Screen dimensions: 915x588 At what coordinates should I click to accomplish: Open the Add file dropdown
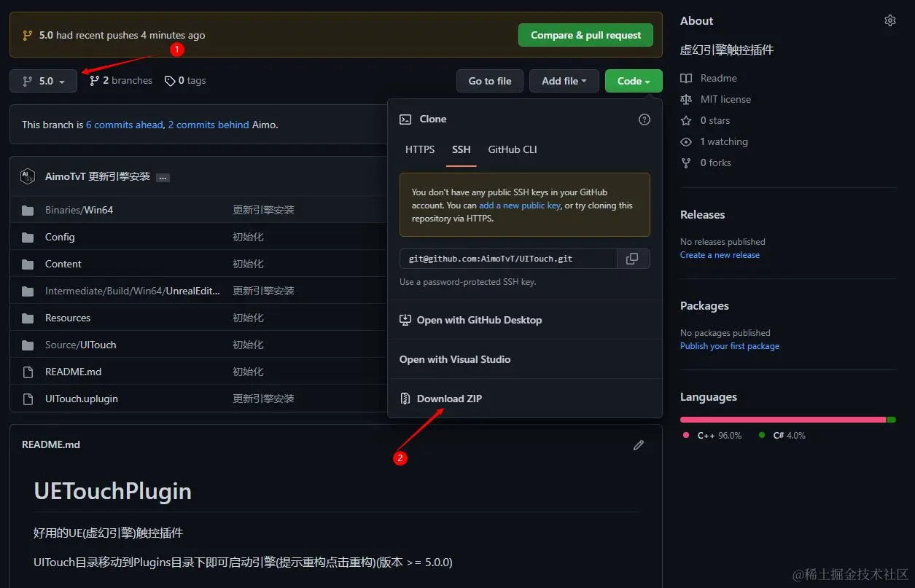click(564, 81)
